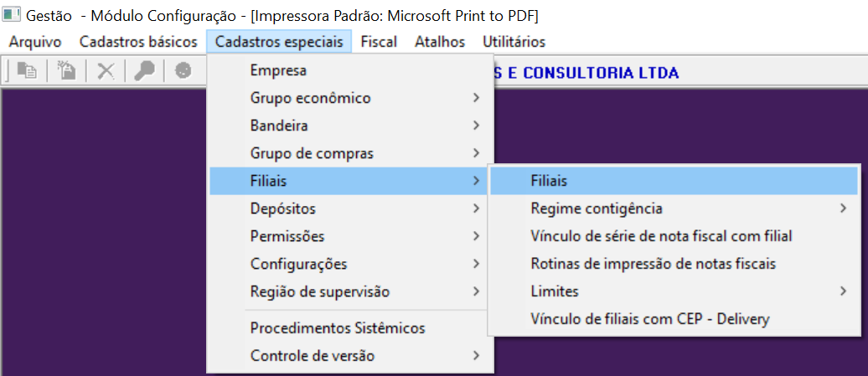Open the Fiscal menu
This screenshot has width=868, height=376.
point(379,42)
